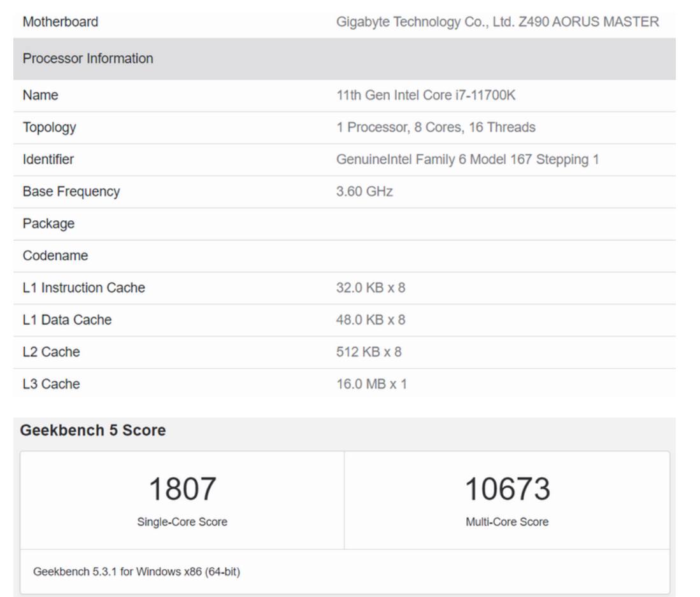Click the 10673 multi-core score number

(x=507, y=489)
